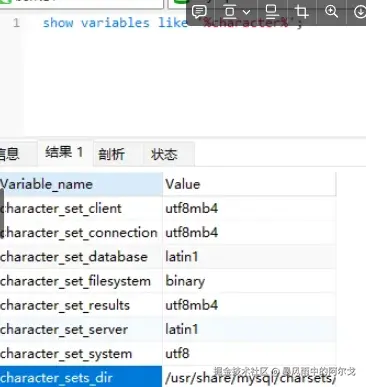Select the character_set_results cell

coord(81,305)
